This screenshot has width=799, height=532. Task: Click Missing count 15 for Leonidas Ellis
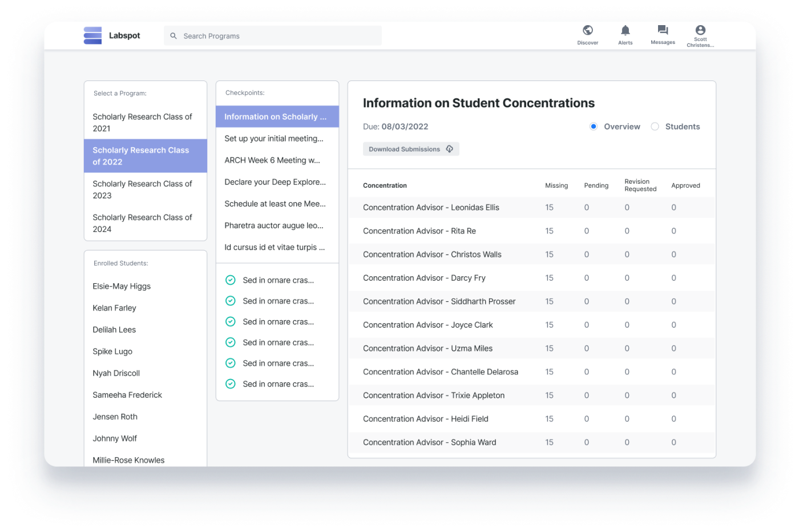(x=549, y=207)
